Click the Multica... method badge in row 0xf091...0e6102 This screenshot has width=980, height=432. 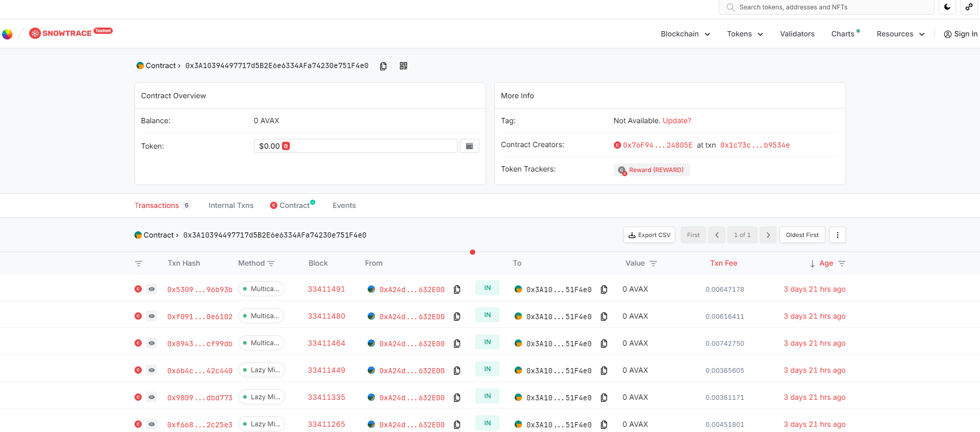(261, 316)
